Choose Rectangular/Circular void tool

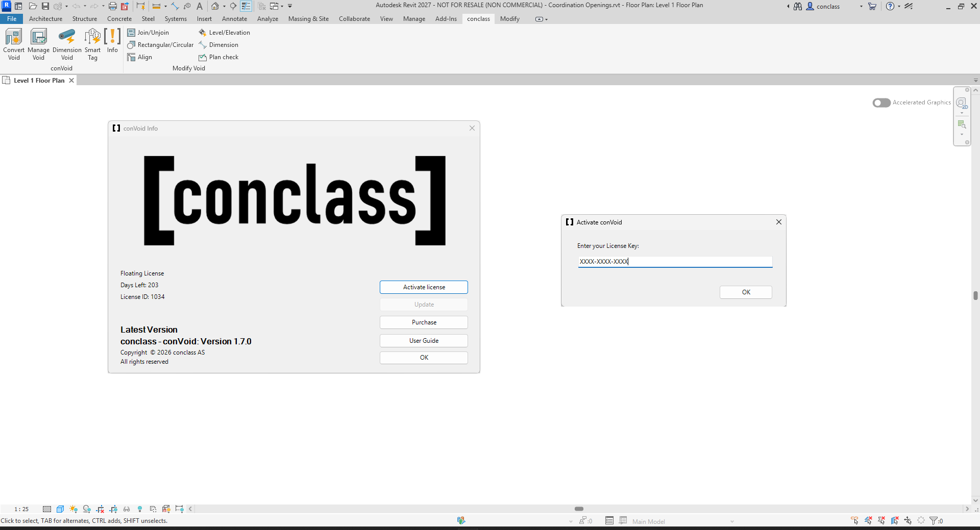pos(160,45)
